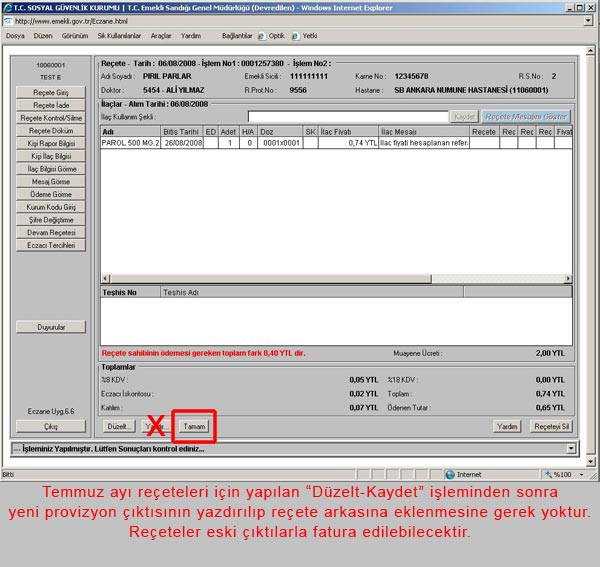The image size is (600, 567).
Task: Open the Sık Kullanılanlar menu
Action: [117, 35]
